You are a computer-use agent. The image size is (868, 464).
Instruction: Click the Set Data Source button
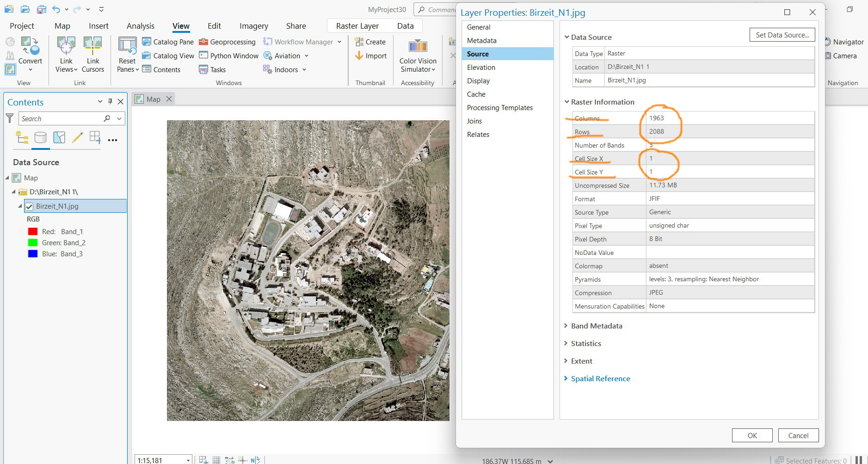coord(782,35)
